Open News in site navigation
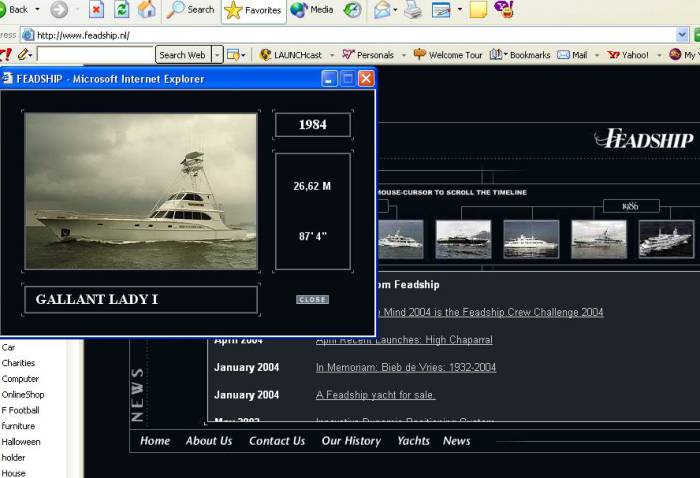This screenshot has height=478, width=700. click(x=456, y=441)
